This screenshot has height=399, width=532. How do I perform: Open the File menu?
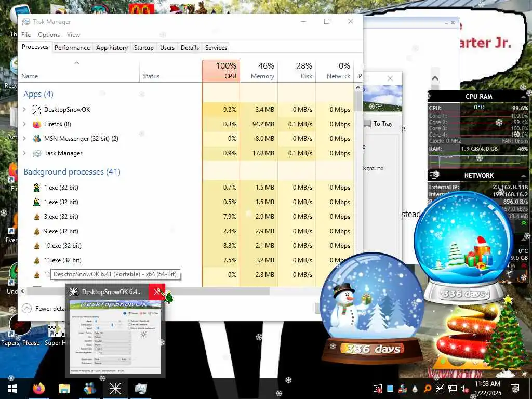coord(26,35)
